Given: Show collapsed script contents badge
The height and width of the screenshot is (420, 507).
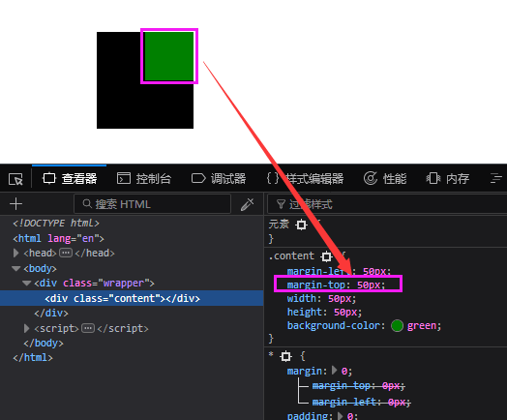Looking at the screenshot, I should click(88, 328).
